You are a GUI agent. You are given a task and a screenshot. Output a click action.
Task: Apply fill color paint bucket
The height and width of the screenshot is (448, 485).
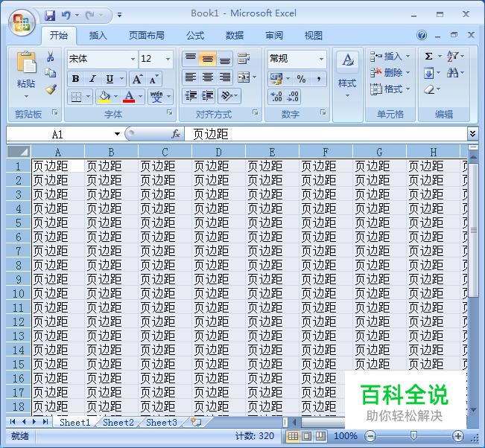coord(104,97)
